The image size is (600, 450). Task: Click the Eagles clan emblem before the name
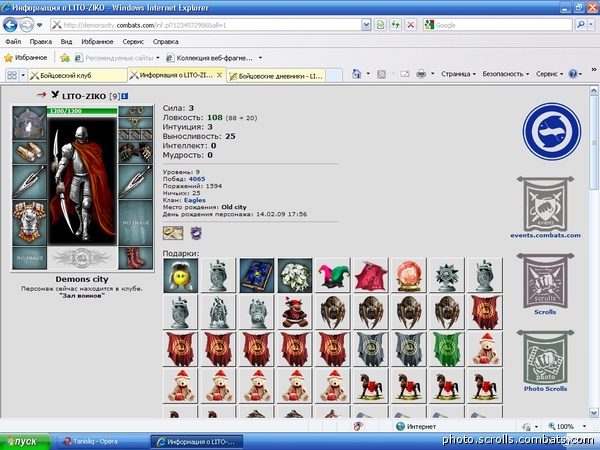coord(55,94)
